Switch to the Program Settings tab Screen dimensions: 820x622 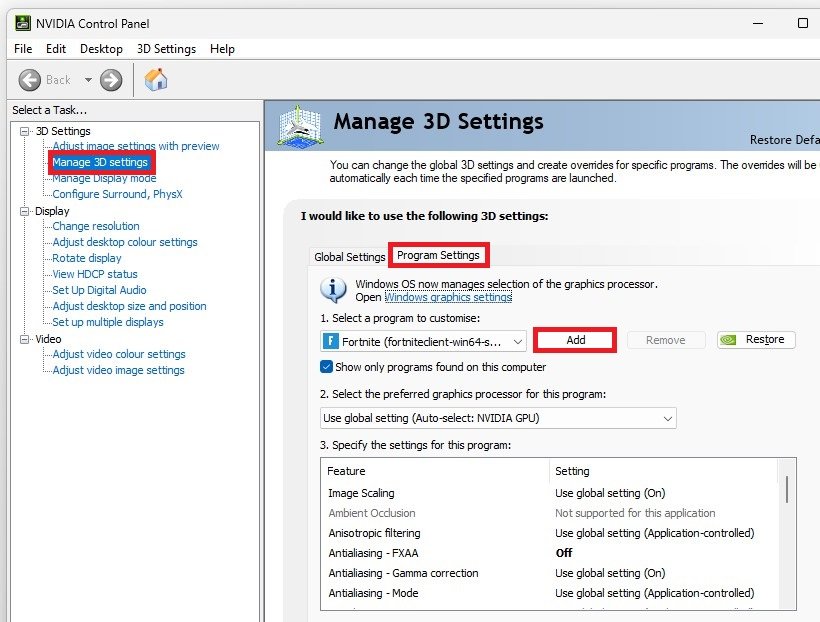[438, 255]
